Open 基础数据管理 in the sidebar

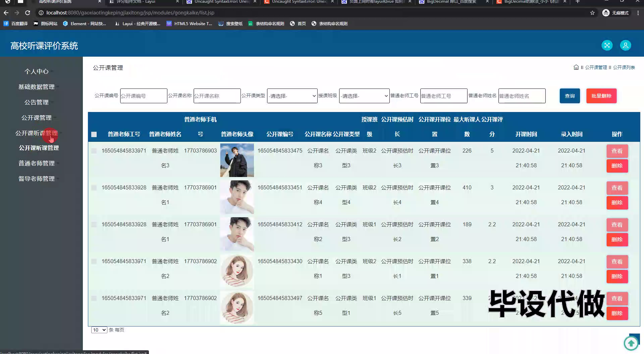click(x=37, y=87)
